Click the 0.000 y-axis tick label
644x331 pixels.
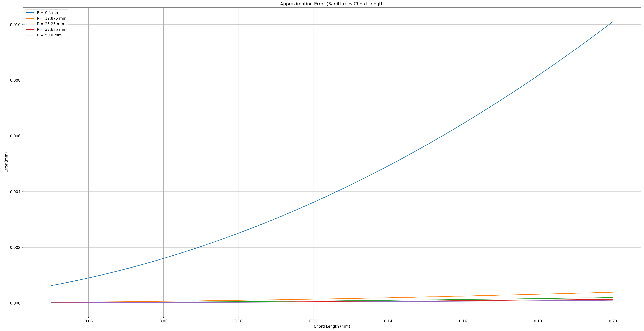coord(15,303)
